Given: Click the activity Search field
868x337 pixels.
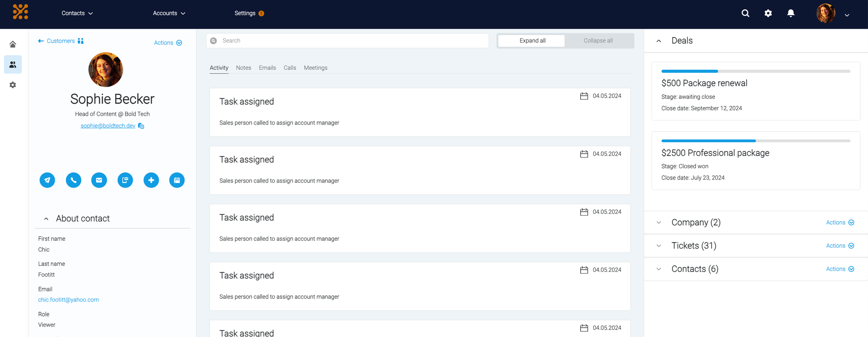Looking at the screenshot, I should 347,41.
